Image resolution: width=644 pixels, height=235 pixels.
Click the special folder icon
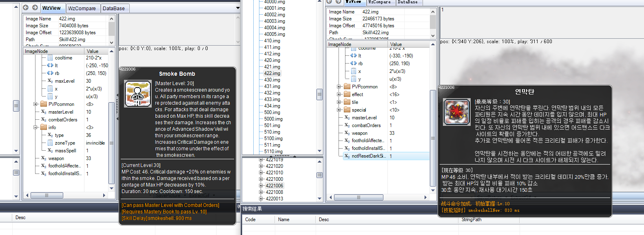pos(347,110)
